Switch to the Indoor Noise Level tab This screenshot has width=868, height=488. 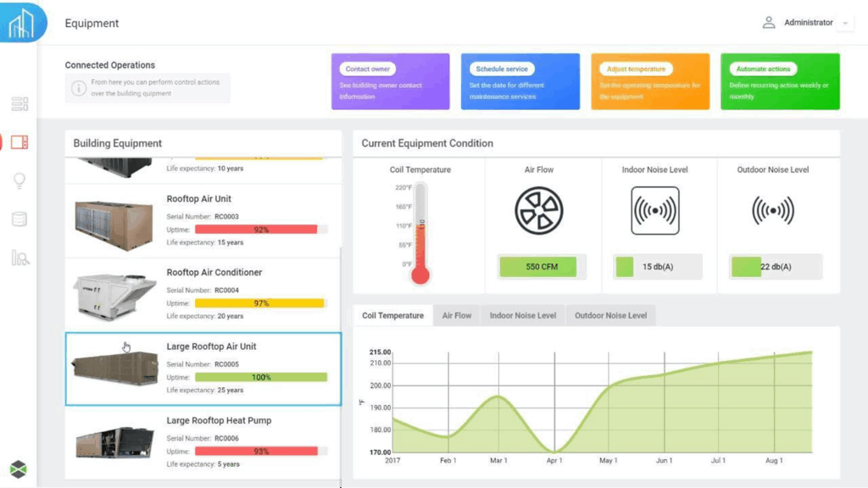[x=522, y=314]
